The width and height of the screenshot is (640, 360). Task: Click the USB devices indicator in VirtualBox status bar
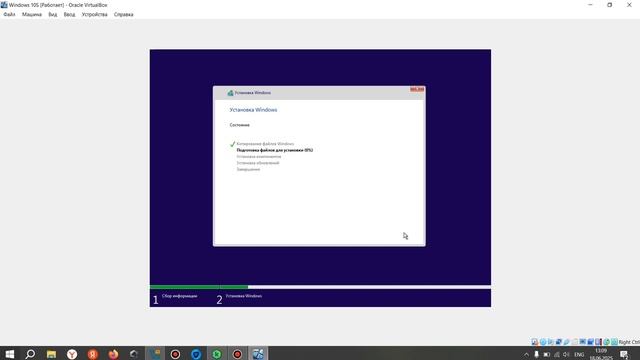coord(567,342)
